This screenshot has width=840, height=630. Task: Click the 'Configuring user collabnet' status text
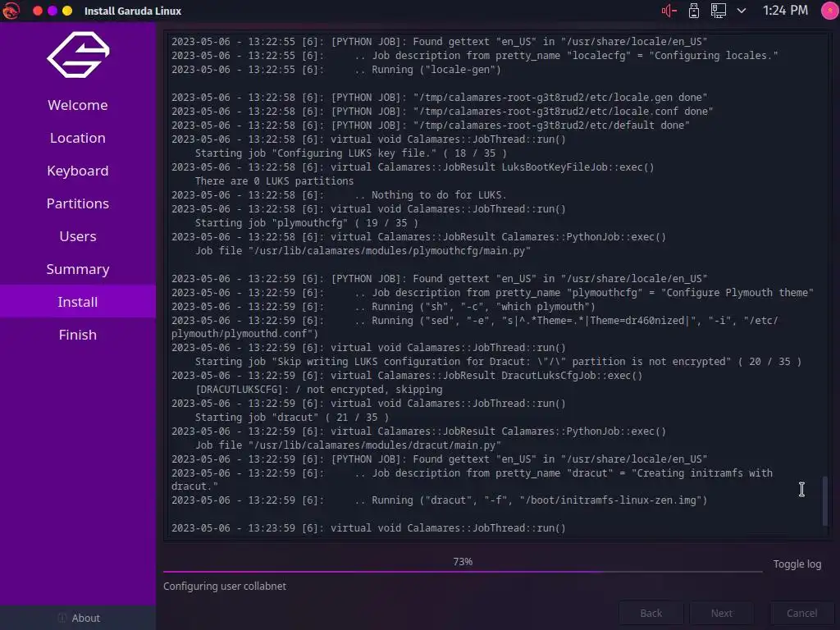point(225,587)
